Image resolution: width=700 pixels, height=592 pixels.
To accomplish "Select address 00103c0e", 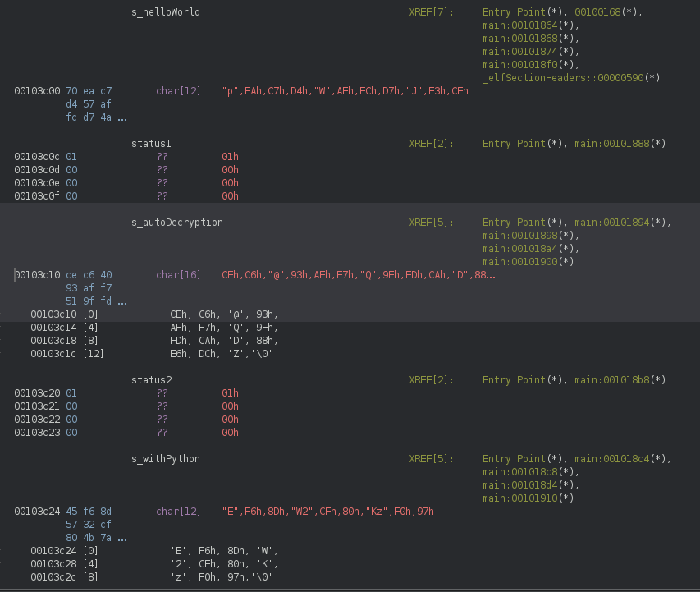I will 37,183.
